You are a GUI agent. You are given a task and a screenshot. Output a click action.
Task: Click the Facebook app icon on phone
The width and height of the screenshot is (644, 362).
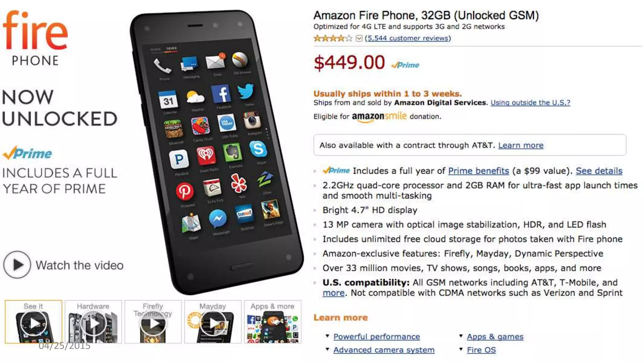pyautogui.click(x=221, y=94)
